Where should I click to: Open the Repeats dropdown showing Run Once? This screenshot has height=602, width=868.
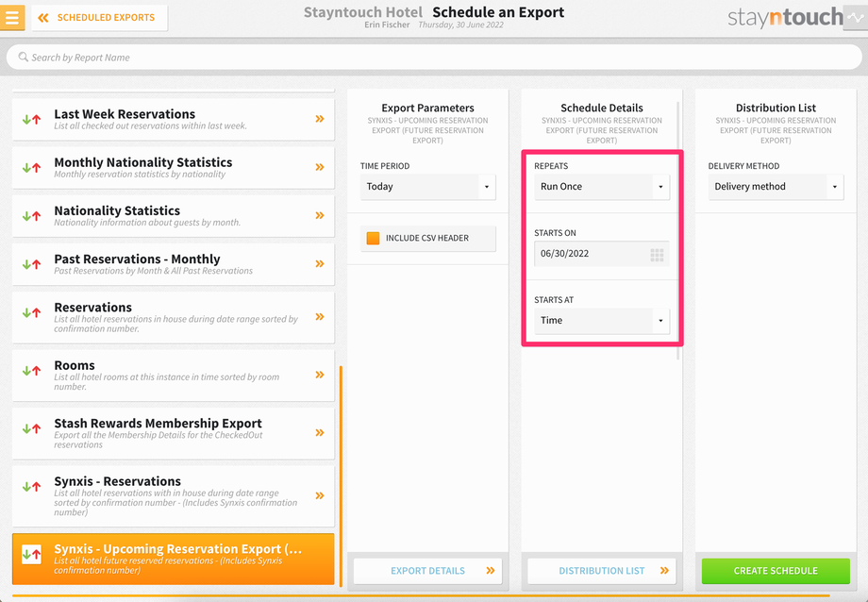click(x=602, y=187)
